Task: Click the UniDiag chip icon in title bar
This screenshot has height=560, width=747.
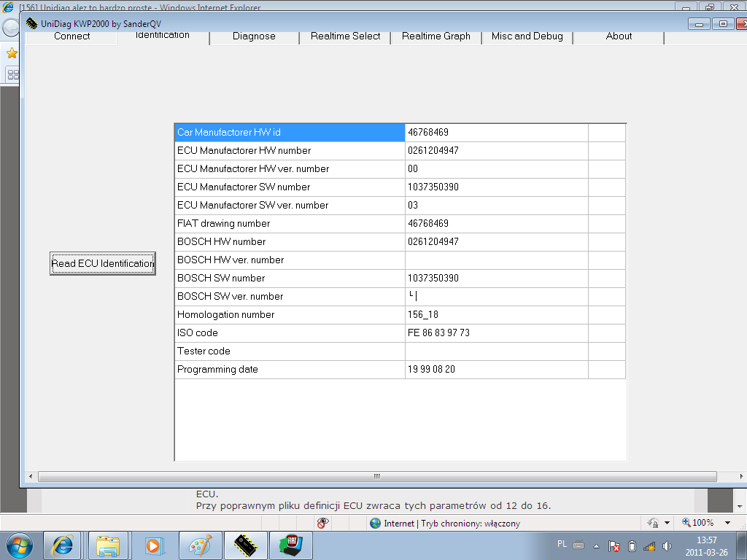Action: (x=32, y=23)
